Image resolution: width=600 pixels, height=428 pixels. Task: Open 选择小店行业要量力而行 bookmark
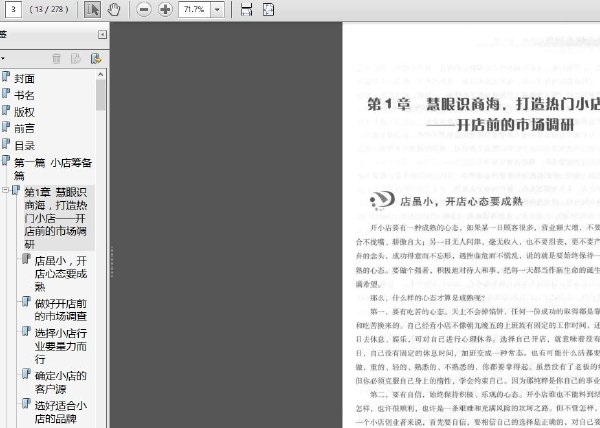tap(61, 346)
